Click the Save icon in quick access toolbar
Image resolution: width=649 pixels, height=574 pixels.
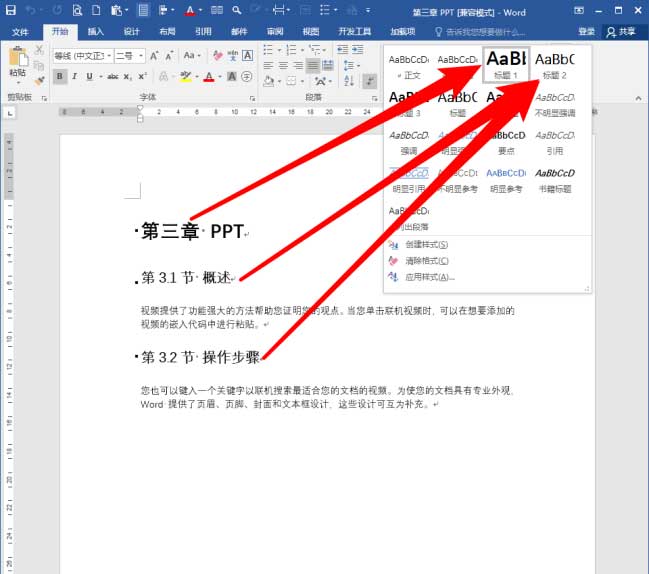tap(11, 10)
